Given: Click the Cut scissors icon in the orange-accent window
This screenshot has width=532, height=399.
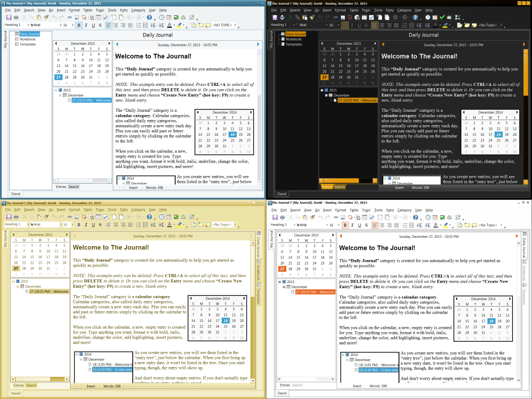Looking at the screenshot, I should point(291,217).
